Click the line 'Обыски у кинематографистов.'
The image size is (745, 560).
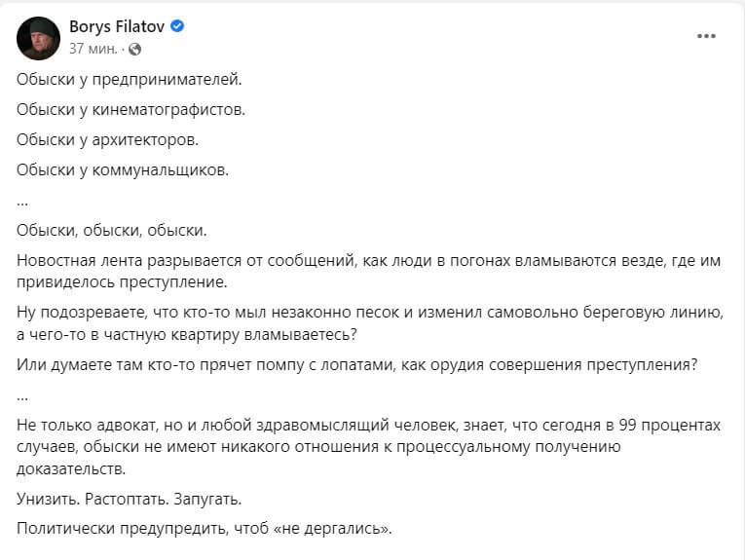tap(130, 110)
